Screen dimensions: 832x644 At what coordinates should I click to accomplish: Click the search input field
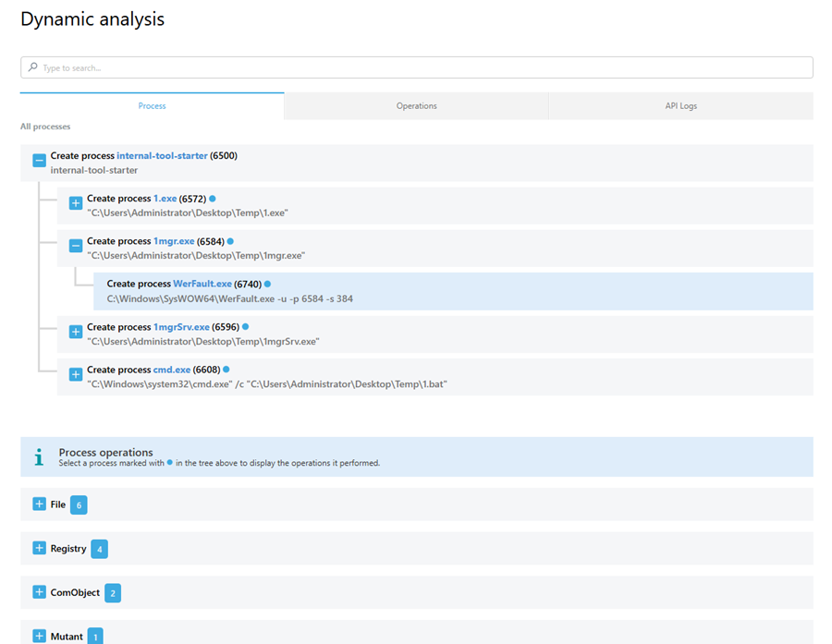(x=416, y=67)
